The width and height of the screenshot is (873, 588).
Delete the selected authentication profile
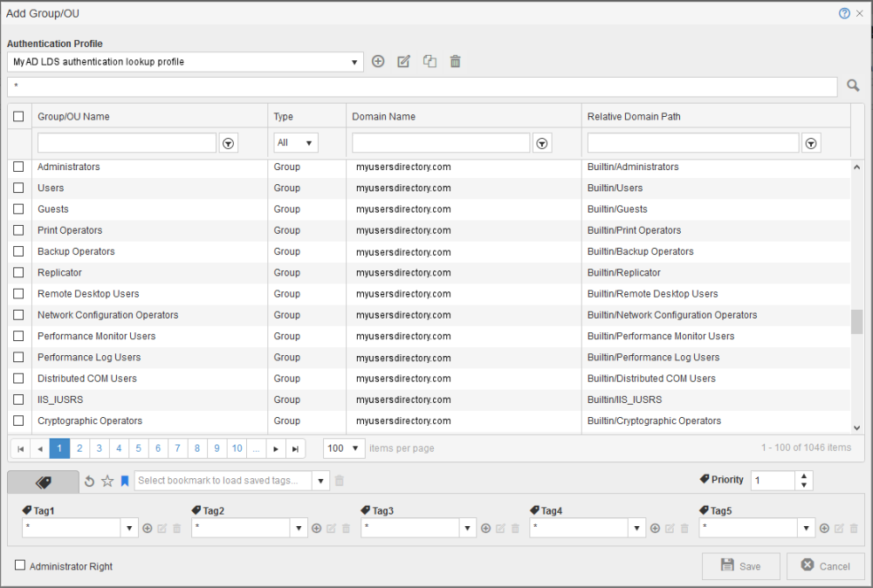[x=456, y=61]
